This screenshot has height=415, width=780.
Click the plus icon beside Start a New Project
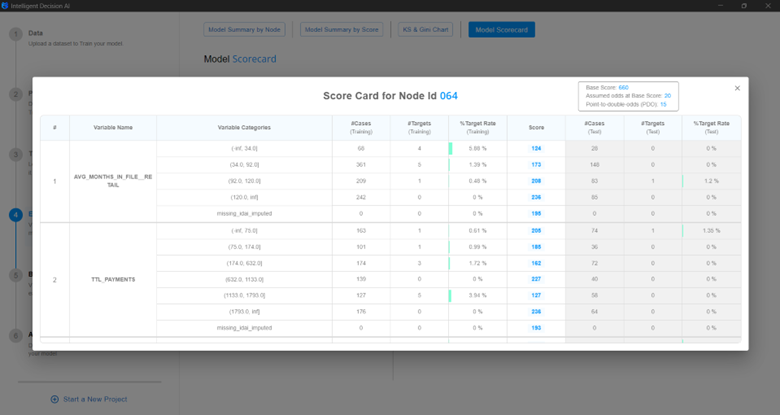(x=55, y=399)
